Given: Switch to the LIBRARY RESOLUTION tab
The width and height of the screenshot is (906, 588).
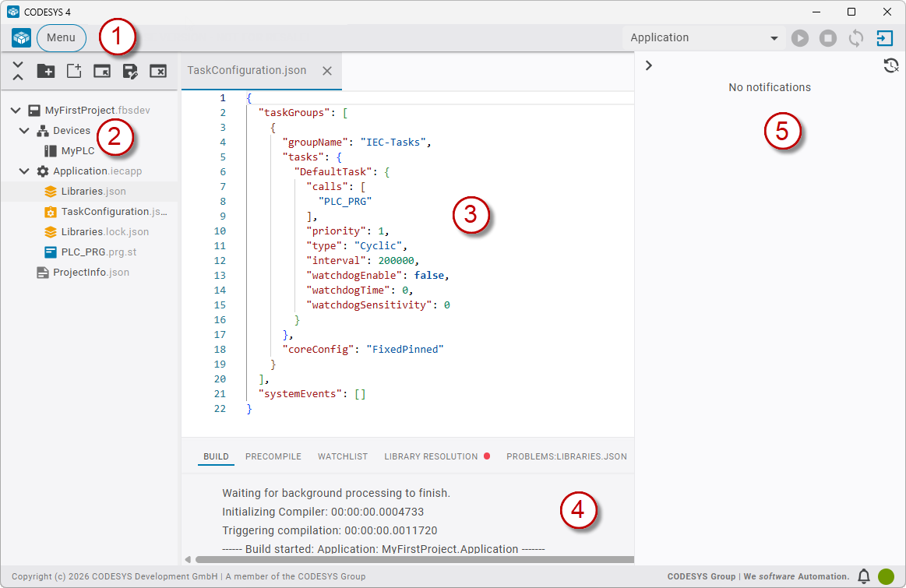Looking at the screenshot, I should pyautogui.click(x=431, y=456).
